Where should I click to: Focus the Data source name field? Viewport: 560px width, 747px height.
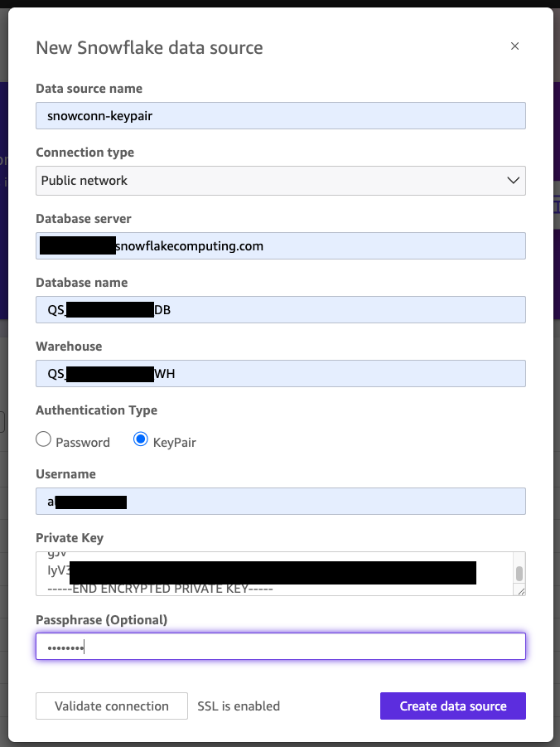point(280,116)
